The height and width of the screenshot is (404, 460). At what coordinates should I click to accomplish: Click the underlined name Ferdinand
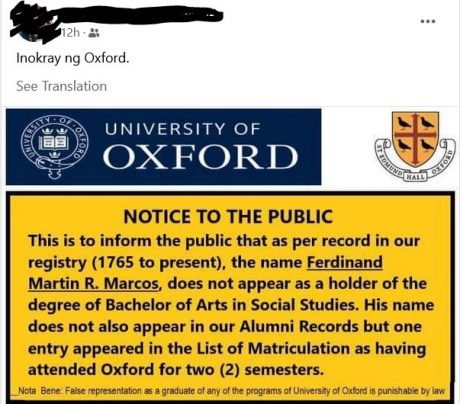click(345, 262)
